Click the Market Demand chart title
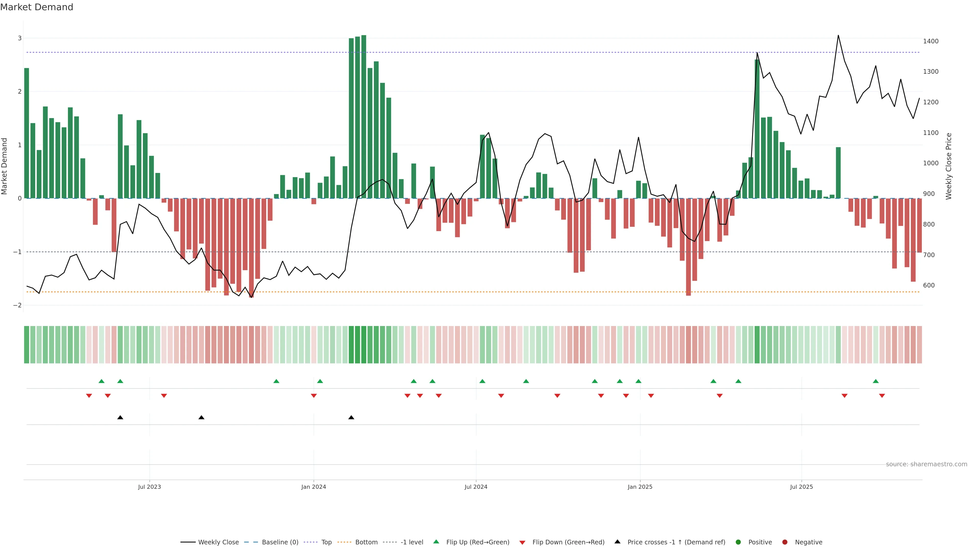 (x=36, y=7)
